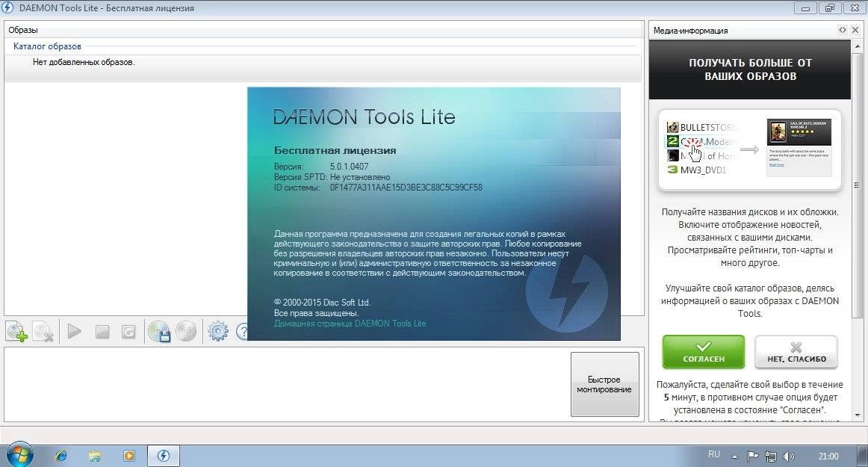Viewport: 868px width, 467px height.
Task: Open Preferences via the gear icon
Action: click(x=217, y=332)
